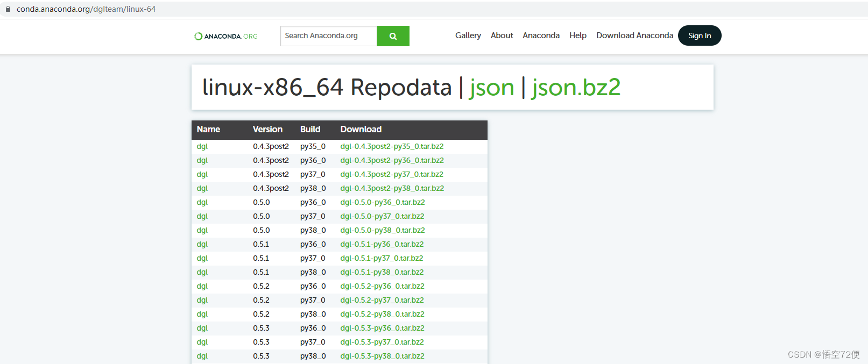
Task: Open the Gallery menu item
Action: point(468,35)
